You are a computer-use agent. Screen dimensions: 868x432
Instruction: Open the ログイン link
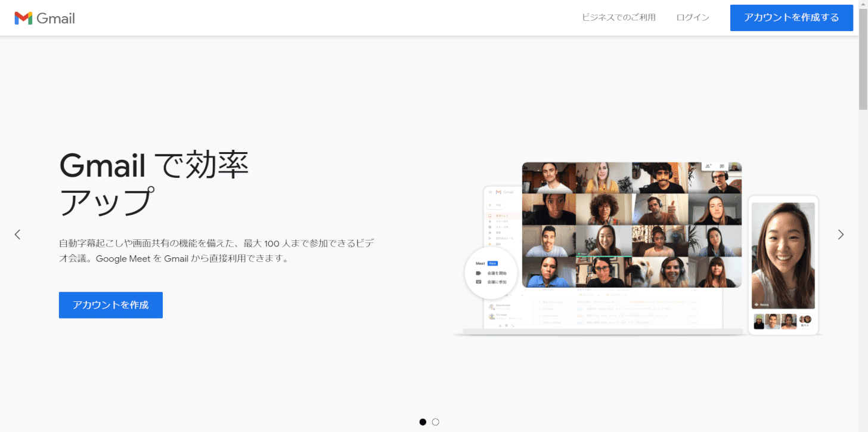click(x=693, y=17)
